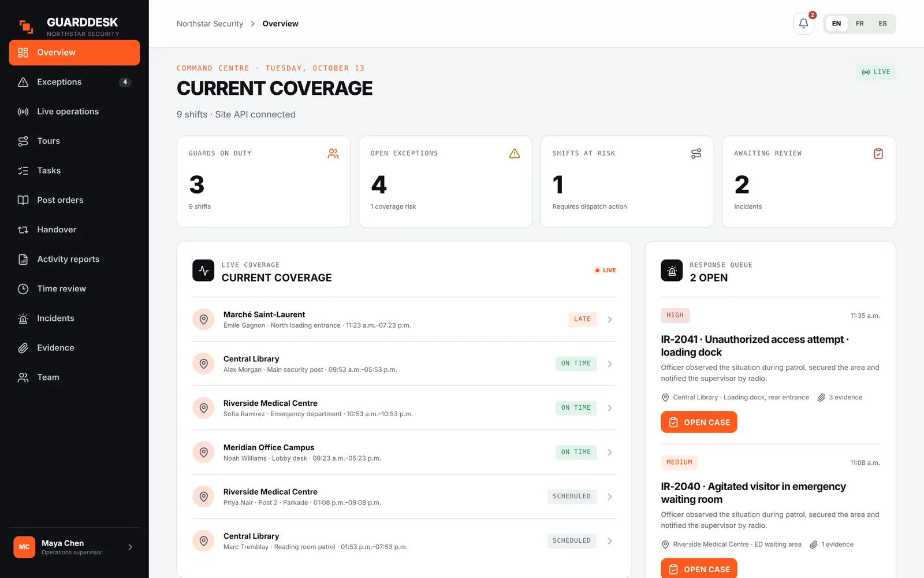Click the "3 evidence" text on IR-2041
Image resolution: width=924 pixels, height=578 pixels.
click(x=845, y=398)
